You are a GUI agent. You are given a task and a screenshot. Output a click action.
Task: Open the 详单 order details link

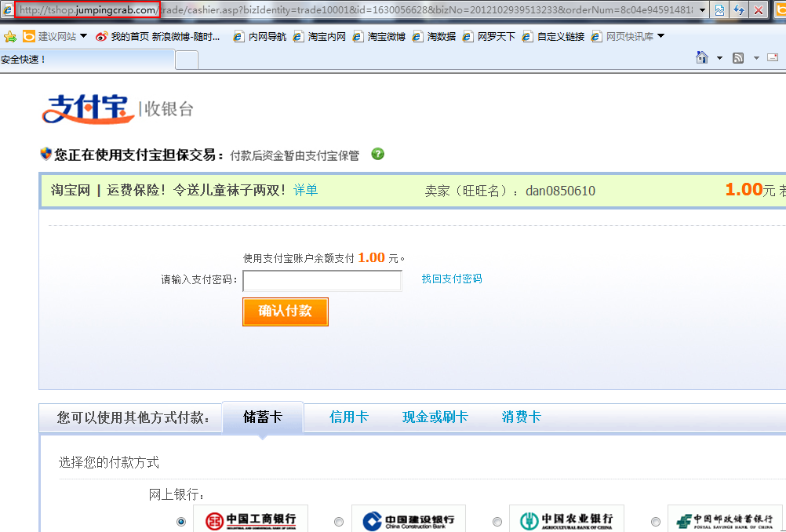[305, 190]
